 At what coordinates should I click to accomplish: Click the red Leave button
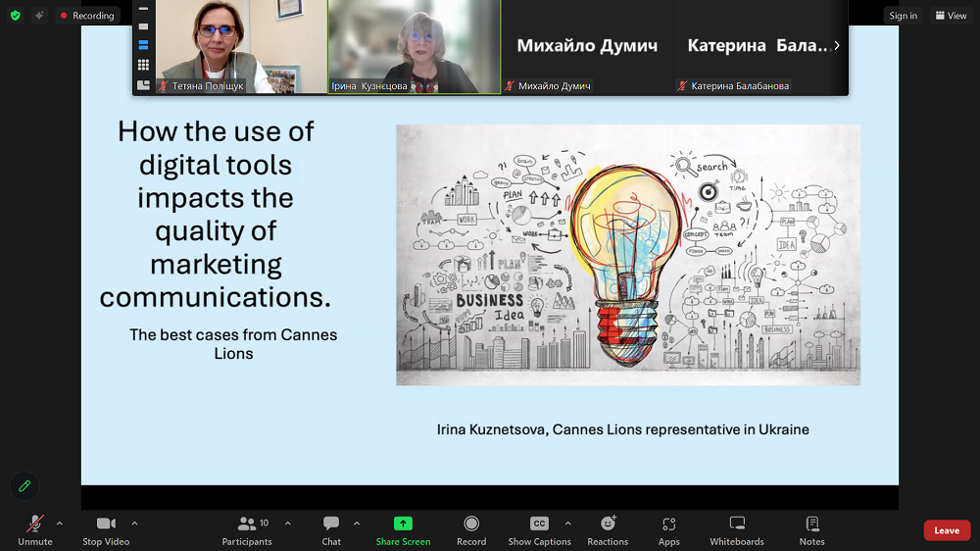(x=947, y=530)
